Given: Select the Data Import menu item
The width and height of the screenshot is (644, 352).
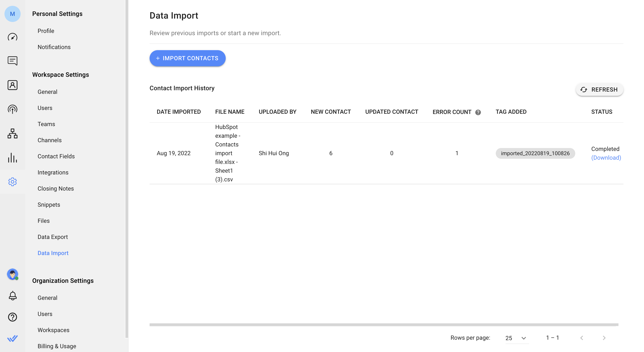Looking at the screenshot, I should pyautogui.click(x=53, y=253).
